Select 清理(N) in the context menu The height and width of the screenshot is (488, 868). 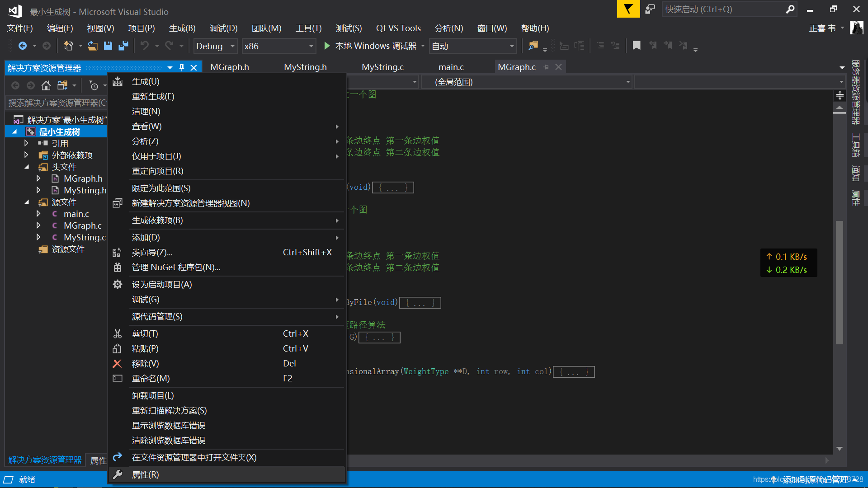pos(227,112)
